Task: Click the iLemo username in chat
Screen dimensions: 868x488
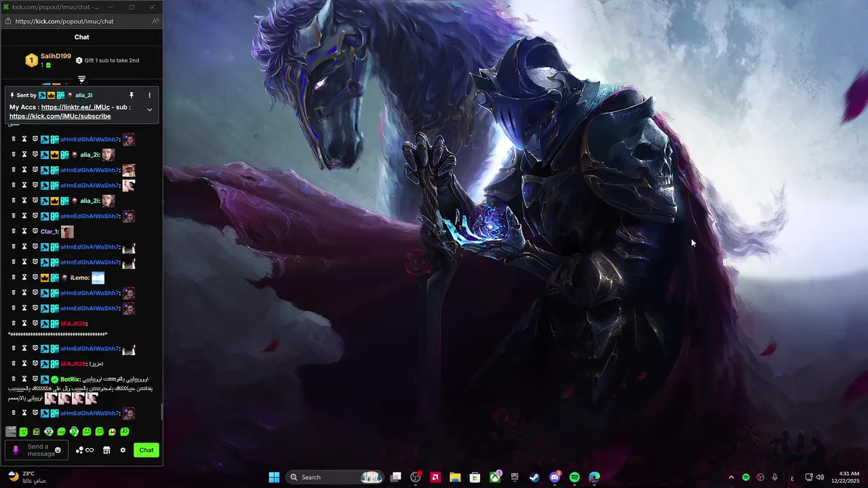Action: click(x=80, y=278)
